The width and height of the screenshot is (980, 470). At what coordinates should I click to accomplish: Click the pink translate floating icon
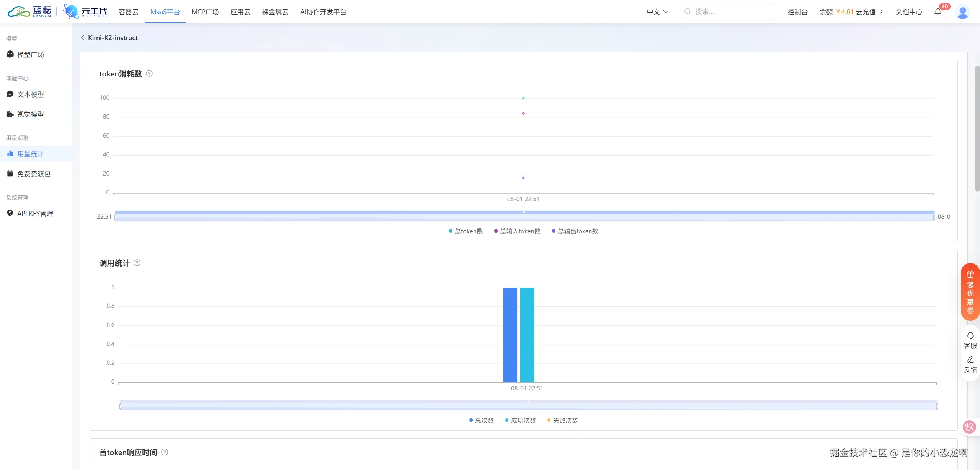(969, 426)
